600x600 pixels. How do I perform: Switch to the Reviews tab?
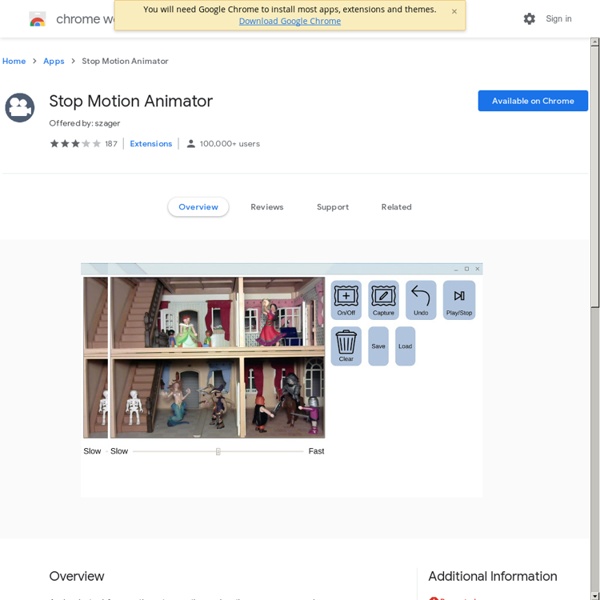pyautogui.click(x=267, y=207)
